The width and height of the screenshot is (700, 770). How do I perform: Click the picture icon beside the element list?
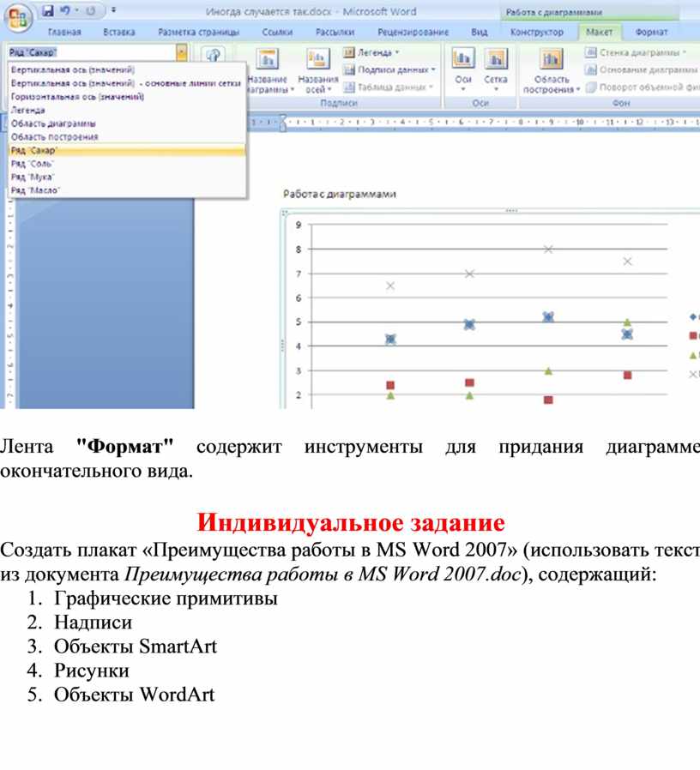(x=213, y=55)
